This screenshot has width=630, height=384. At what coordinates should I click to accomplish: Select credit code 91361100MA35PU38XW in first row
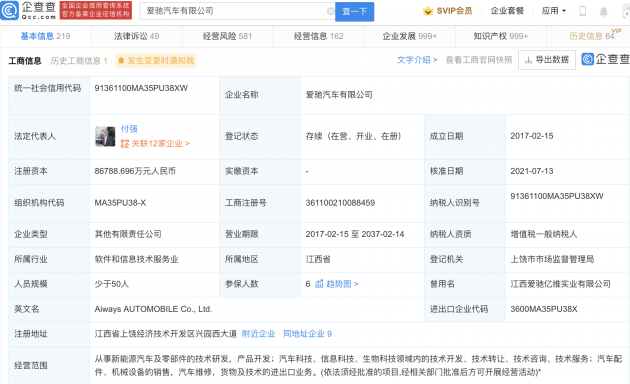point(141,88)
